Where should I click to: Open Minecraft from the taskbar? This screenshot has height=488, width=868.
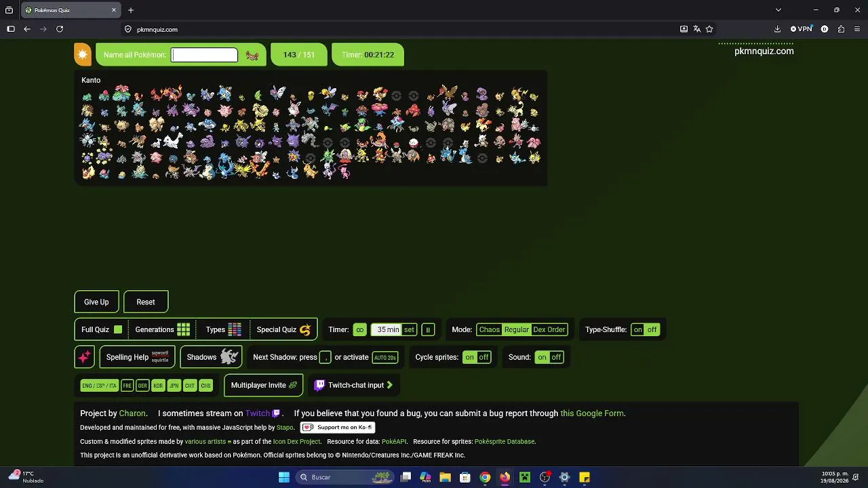coord(524,477)
